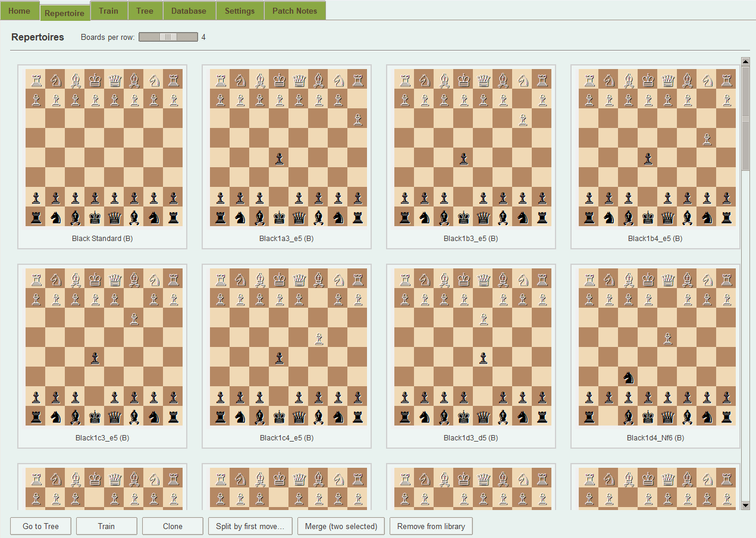Screen dimensions: 756x538
Task: Click the advanced white pawn on Black1b3_e5 board
Action: 522,118
